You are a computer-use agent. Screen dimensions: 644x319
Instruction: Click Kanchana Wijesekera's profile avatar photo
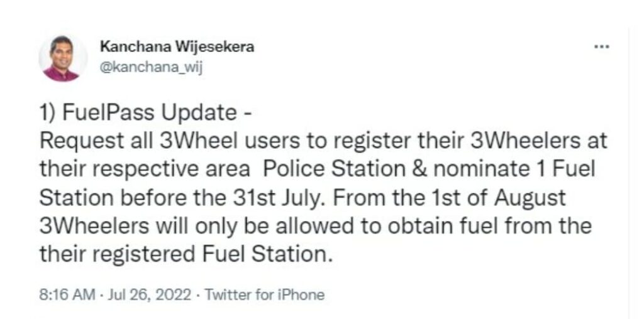pyautogui.click(x=63, y=58)
